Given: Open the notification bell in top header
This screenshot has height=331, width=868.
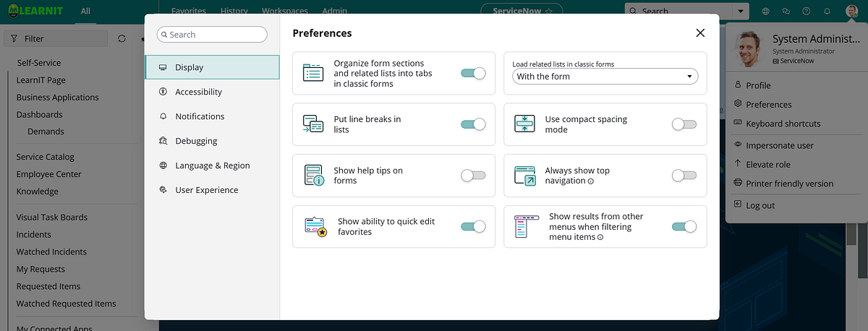Looking at the screenshot, I should pos(827,11).
